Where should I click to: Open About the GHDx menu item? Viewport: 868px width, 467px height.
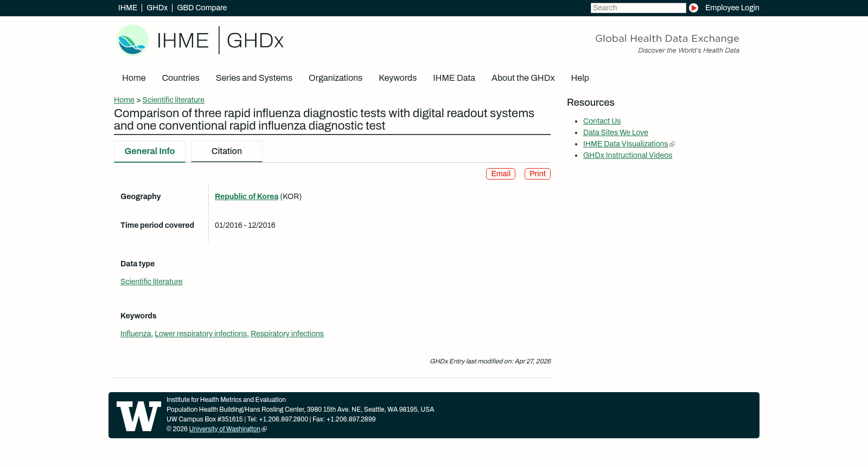click(523, 78)
